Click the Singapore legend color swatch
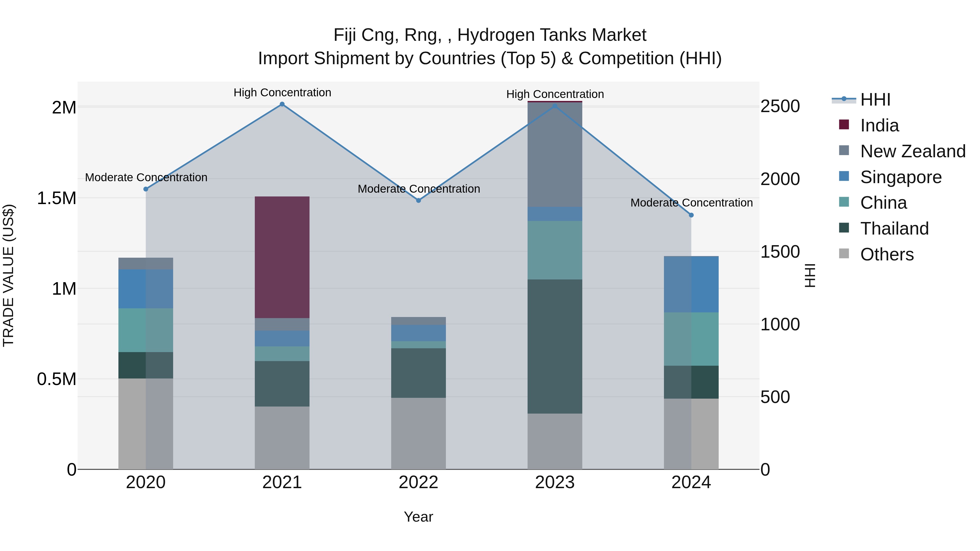980x551 pixels. (844, 176)
